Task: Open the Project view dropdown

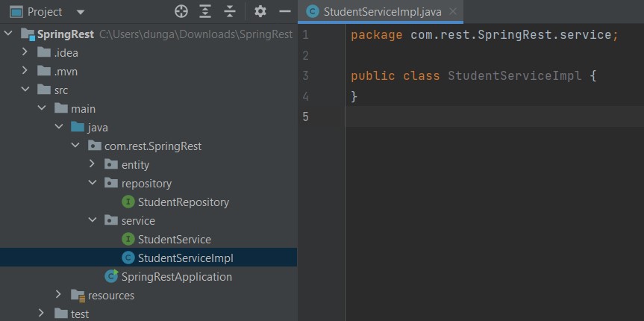Action: click(81, 13)
